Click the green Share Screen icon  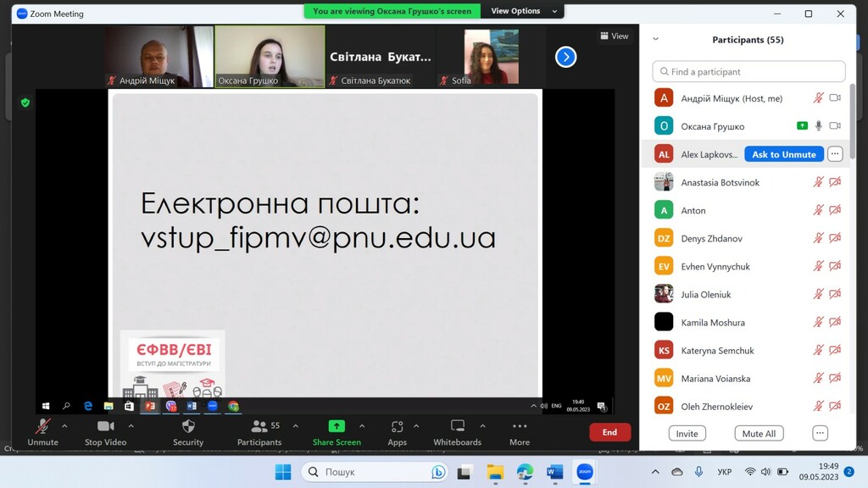tap(337, 426)
